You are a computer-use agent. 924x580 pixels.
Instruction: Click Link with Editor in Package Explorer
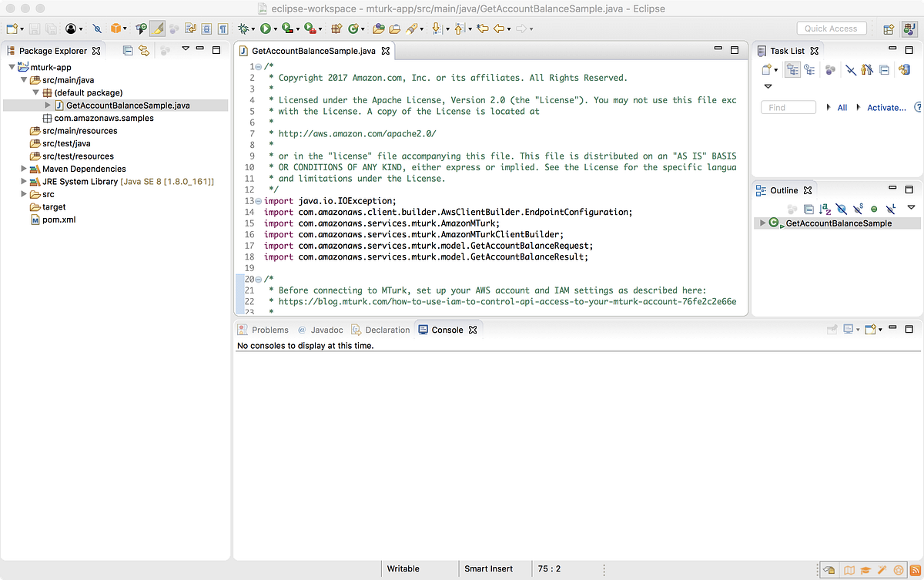coord(143,49)
